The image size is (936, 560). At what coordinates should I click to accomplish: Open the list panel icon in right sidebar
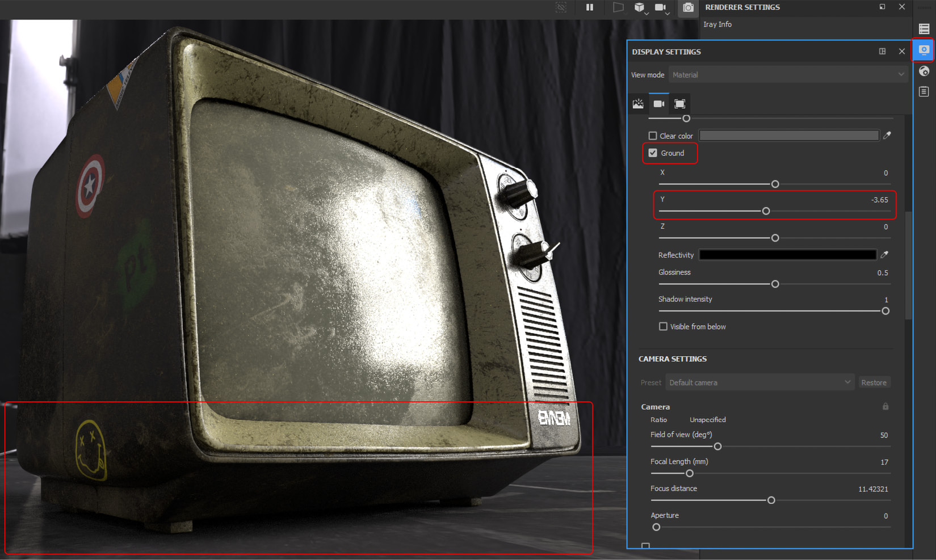(924, 28)
